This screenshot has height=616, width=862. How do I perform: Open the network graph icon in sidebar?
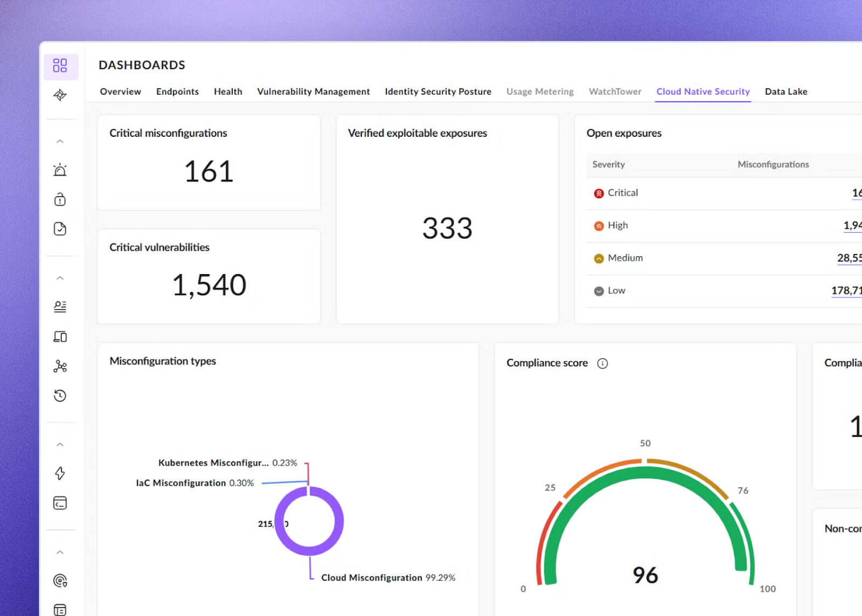[x=60, y=367]
